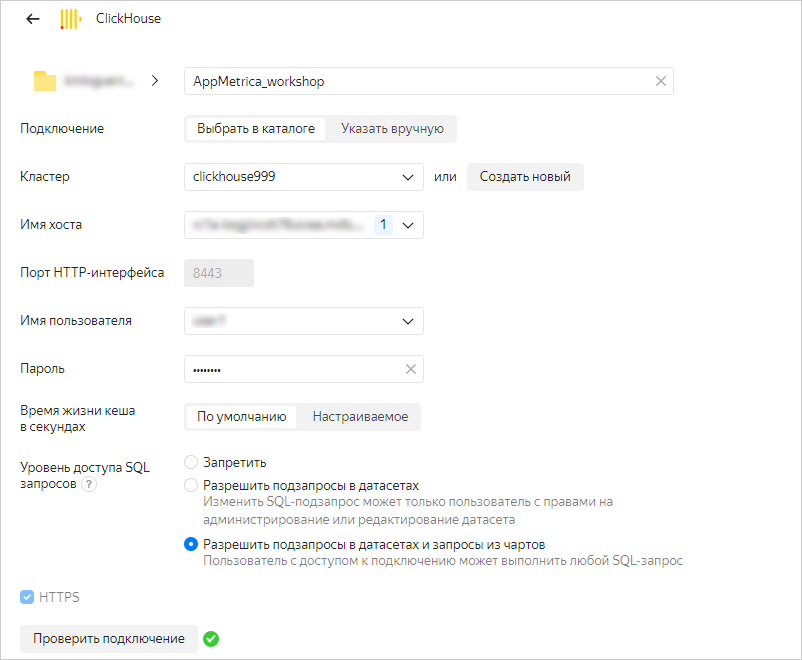
Task: Select the Запретить radio option
Action: click(191, 462)
